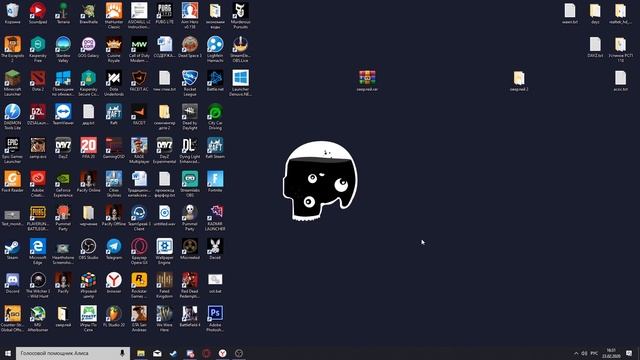
Task: Open Kaspersky Free shortcut
Action: (38, 49)
